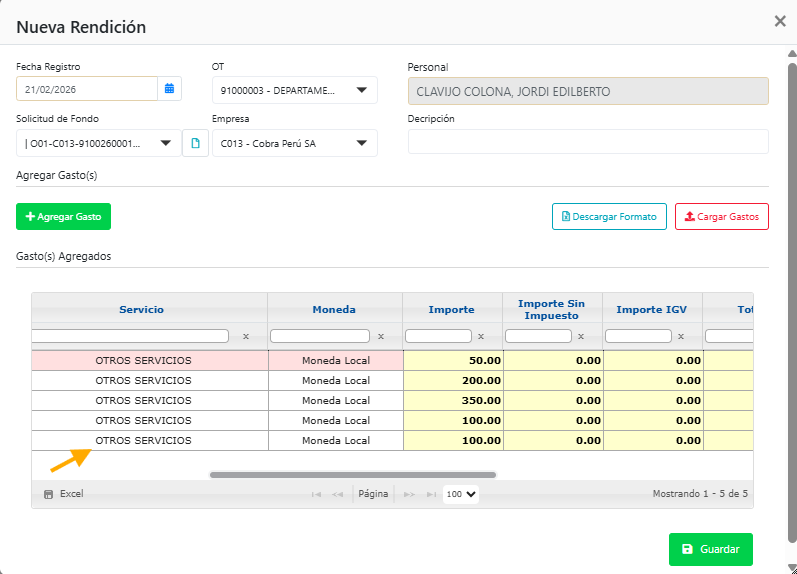Clear the Servicio column filter
Viewport: 797px width, 574px height.
pos(246,337)
